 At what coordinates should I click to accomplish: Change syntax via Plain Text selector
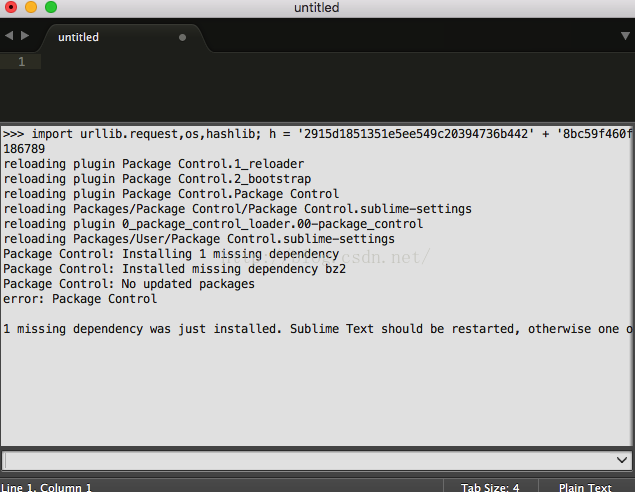[585, 487]
